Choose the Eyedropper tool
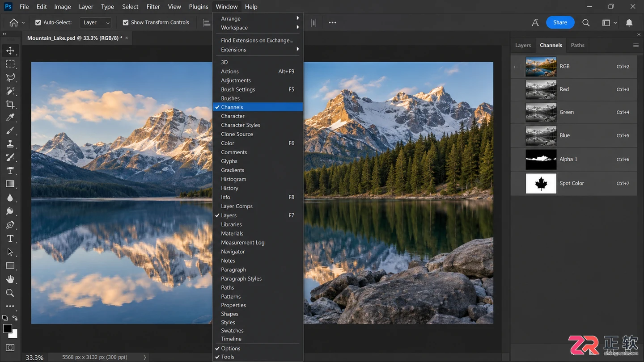 point(10,118)
